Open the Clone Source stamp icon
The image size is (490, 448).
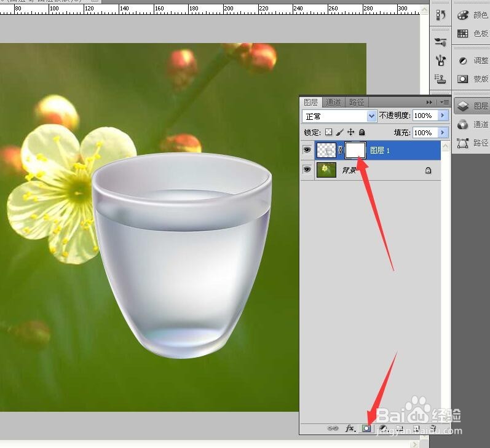coord(441,79)
